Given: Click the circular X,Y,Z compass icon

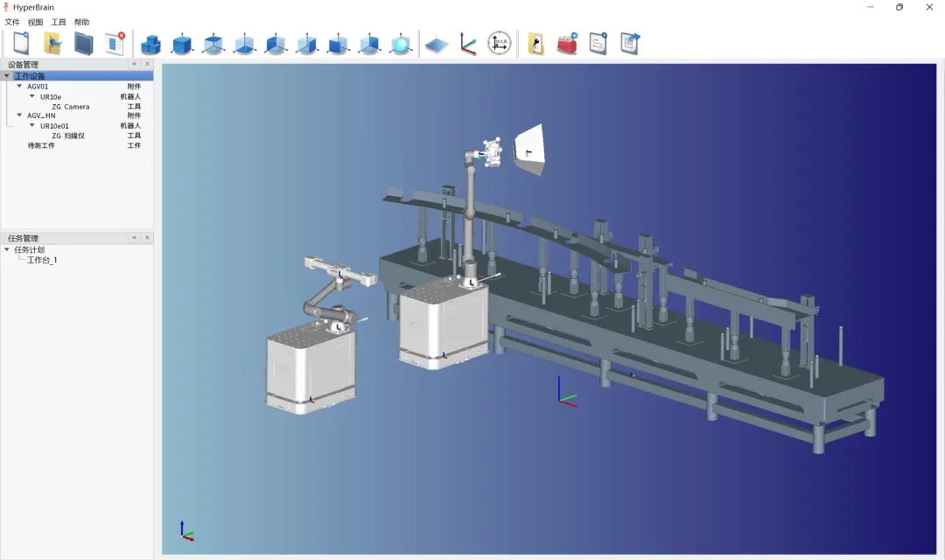Looking at the screenshot, I should pos(499,43).
